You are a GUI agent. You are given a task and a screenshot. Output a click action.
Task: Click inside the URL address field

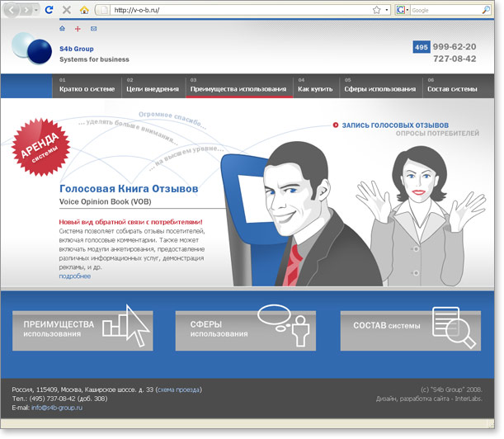239,10
